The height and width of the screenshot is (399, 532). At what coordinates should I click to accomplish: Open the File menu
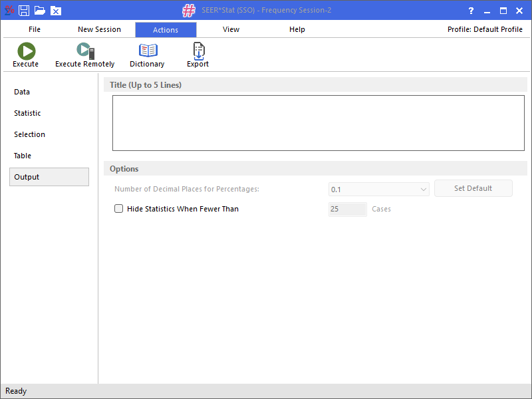(35, 29)
